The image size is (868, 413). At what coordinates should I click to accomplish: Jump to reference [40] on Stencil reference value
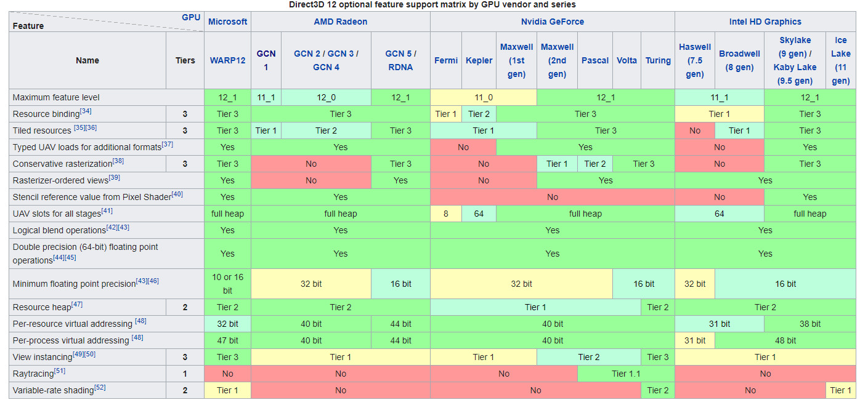point(177,194)
